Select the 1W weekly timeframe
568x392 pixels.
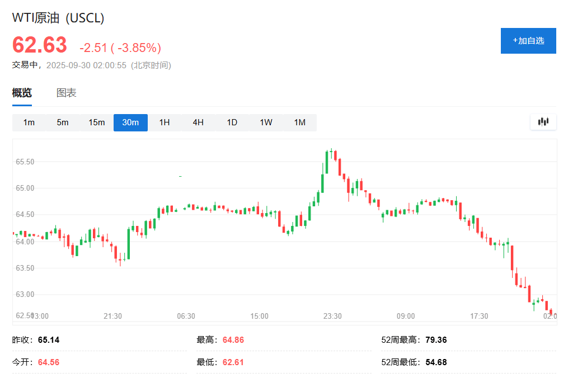tap(266, 122)
